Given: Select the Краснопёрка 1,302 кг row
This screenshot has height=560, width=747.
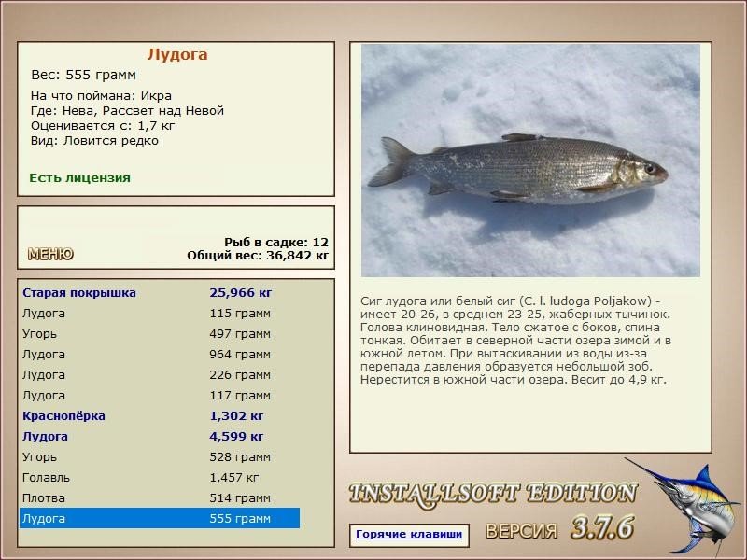Looking at the screenshot, I should click(160, 415).
